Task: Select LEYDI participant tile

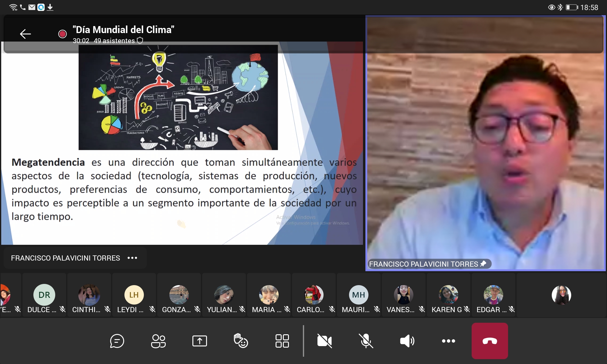Action: pos(134,295)
